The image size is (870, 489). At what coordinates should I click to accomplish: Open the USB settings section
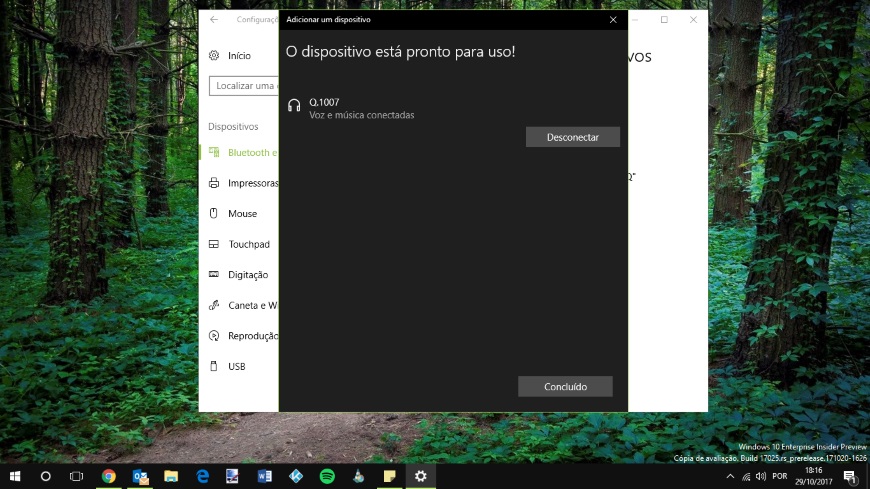tap(236, 367)
